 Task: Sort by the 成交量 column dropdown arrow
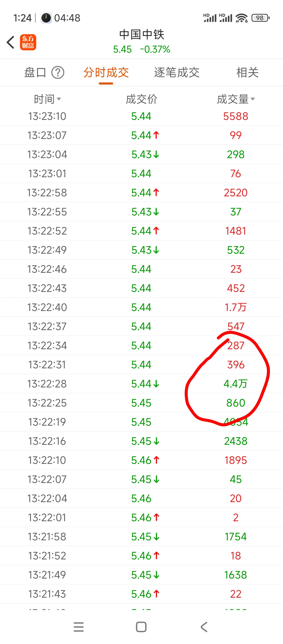point(253,99)
